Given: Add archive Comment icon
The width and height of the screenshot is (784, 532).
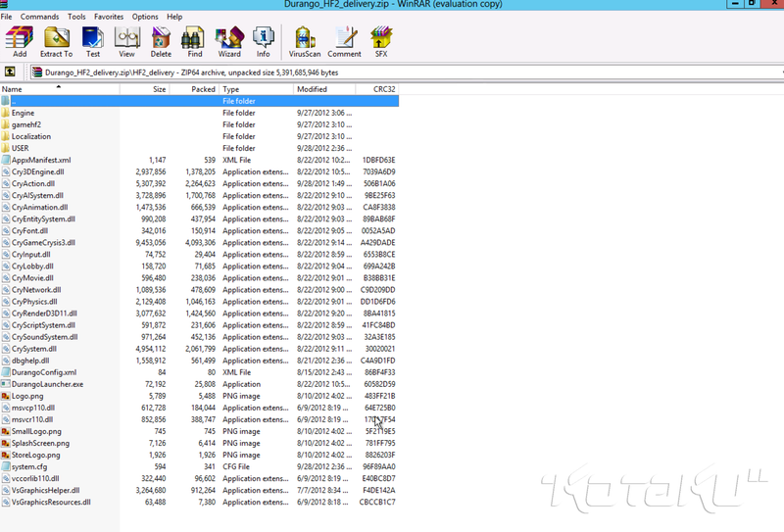Looking at the screenshot, I should point(345,38).
